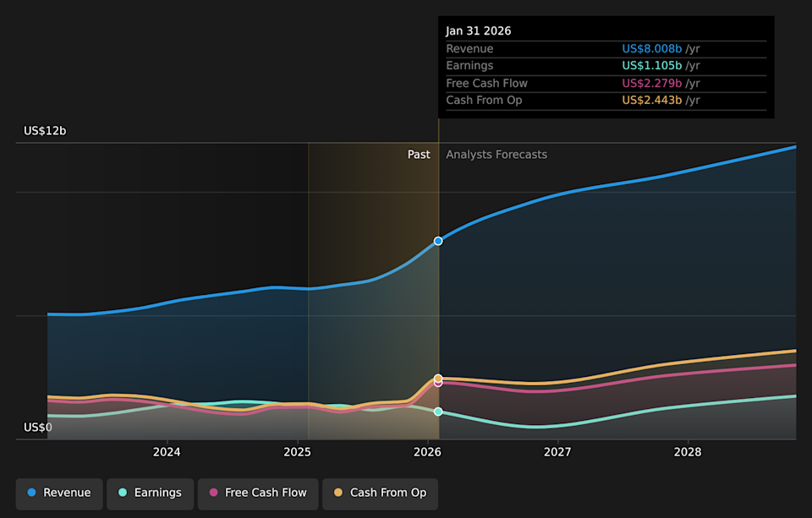Select the blue Revenue data point marker

(x=438, y=241)
